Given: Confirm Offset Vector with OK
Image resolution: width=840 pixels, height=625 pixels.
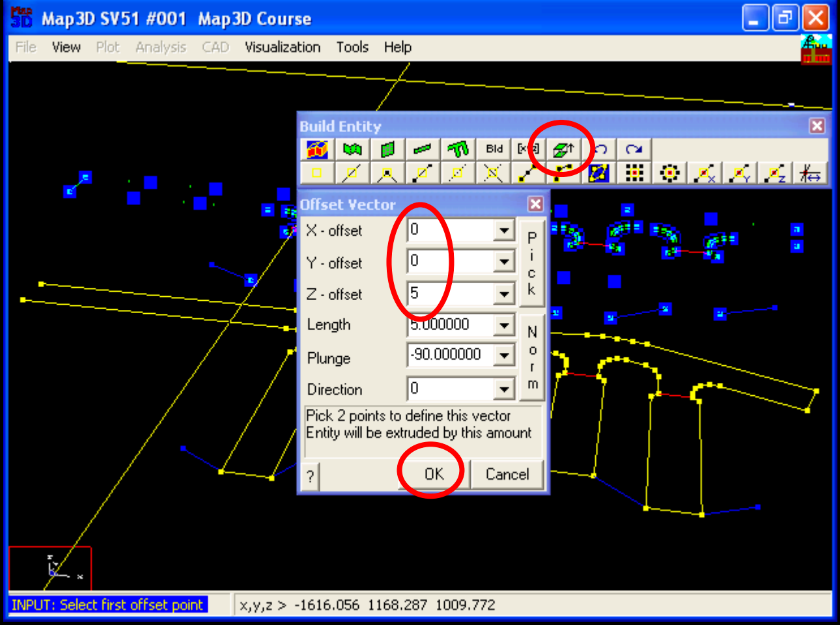Looking at the screenshot, I should (434, 474).
